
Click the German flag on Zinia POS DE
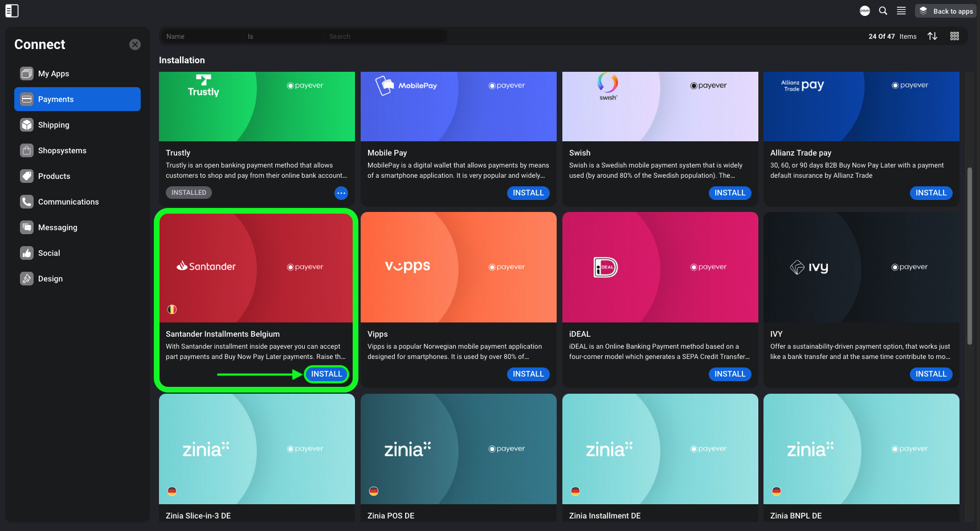coord(374,491)
